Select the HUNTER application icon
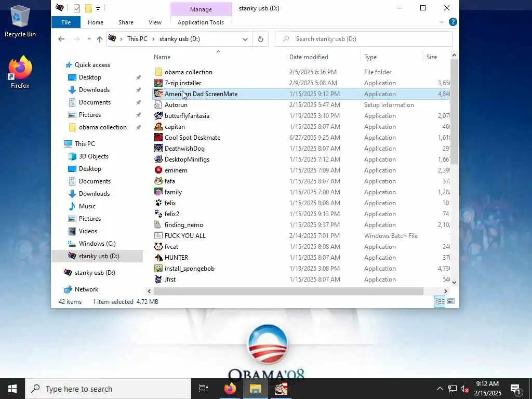This screenshot has height=399, width=532. (x=158, y=258)
